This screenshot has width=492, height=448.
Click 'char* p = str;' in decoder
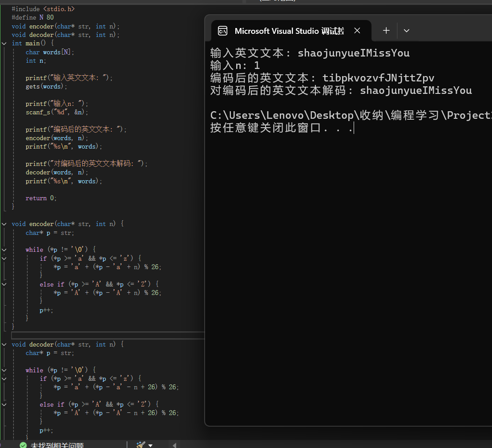click(x=50, y=353)
